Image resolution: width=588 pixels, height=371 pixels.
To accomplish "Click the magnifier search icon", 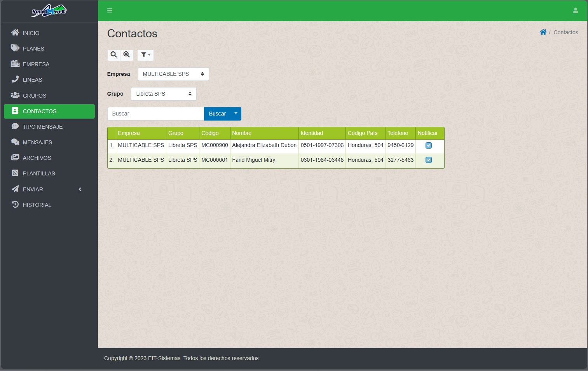I will coord(113,55).
